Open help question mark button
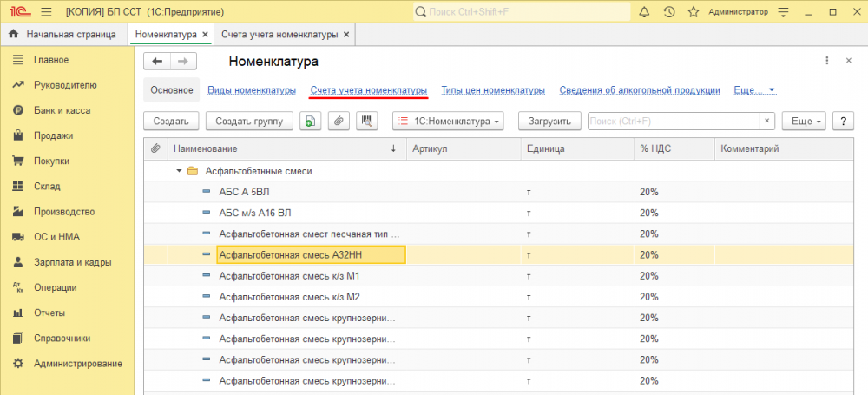 click(x=843, y=122)
